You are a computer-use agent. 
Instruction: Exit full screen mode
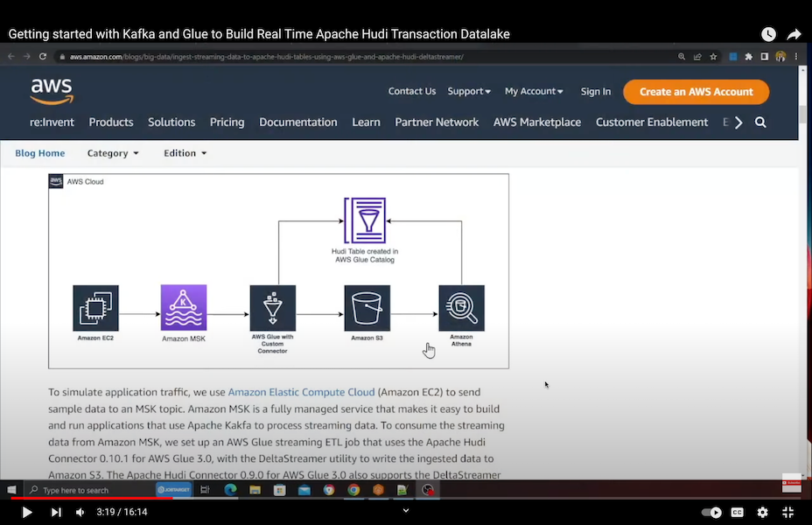787,512
